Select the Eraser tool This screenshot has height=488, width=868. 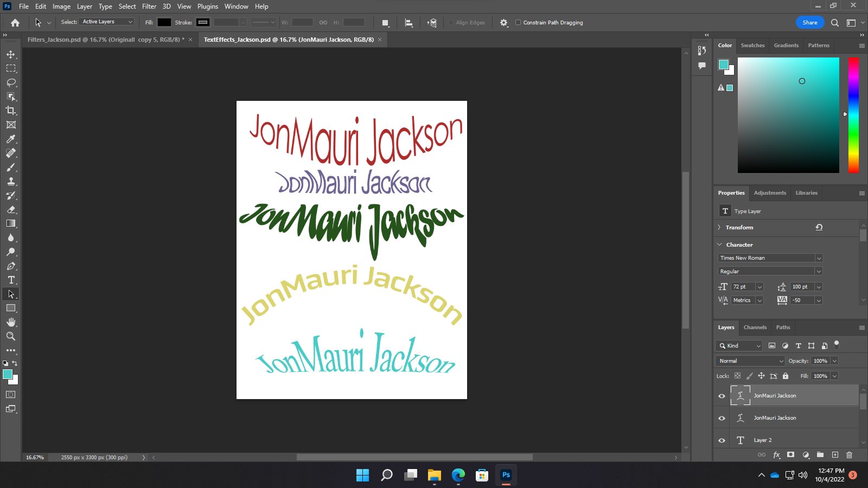coord(11,209)
